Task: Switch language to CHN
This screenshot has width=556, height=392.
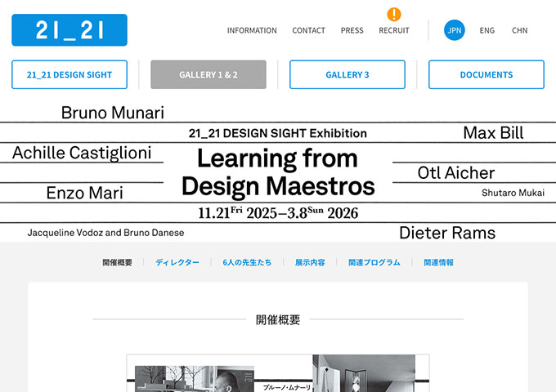Action: tap(520, 30)
